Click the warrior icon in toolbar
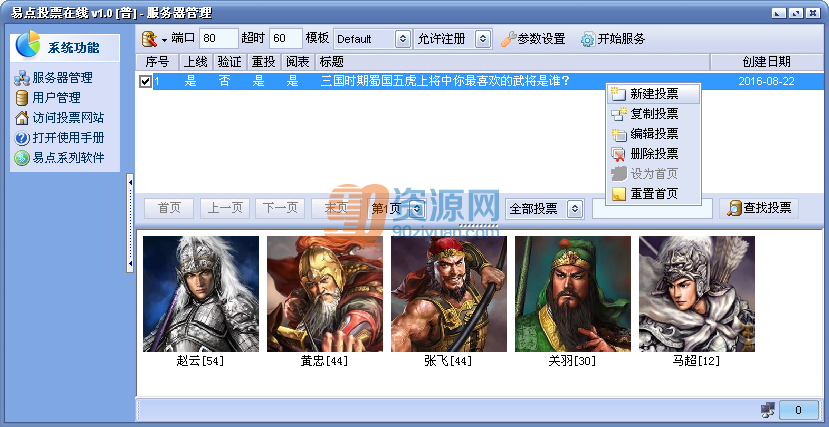The width and height of the screenshot is (829, 427). point(149,39)
